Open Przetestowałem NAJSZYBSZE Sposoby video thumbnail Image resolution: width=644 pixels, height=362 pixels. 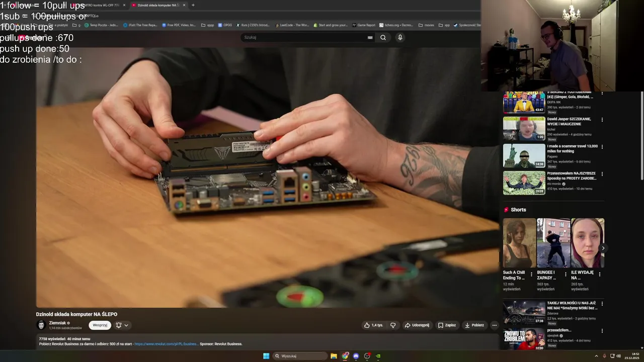[524, 183]
